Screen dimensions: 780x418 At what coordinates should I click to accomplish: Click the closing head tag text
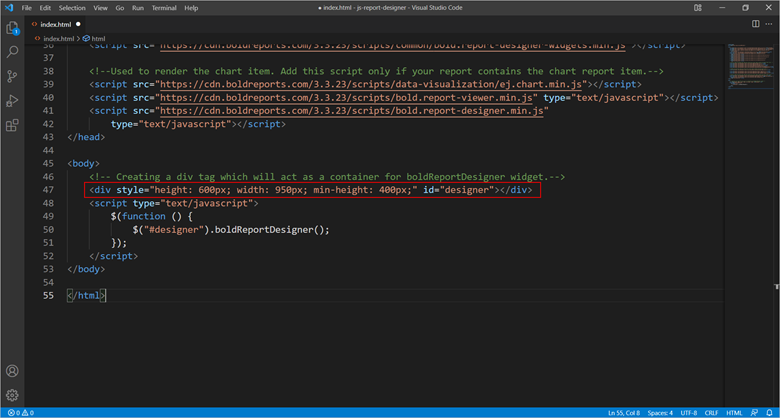pos(86,137)
